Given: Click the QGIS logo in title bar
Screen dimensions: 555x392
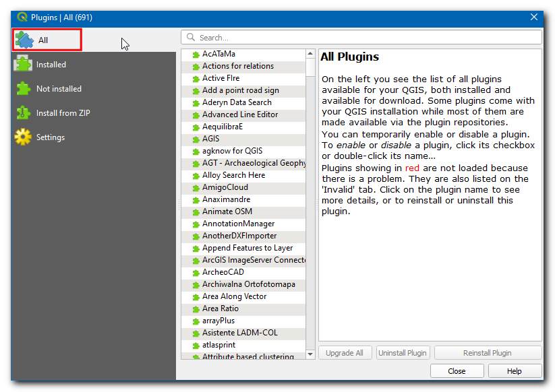Looking at the screenshot, I should pos(22,17).
